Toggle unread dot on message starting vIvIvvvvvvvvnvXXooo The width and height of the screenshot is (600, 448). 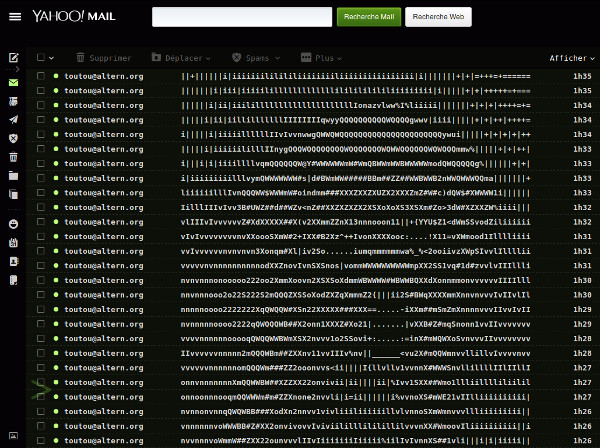[x=56, y=236]
